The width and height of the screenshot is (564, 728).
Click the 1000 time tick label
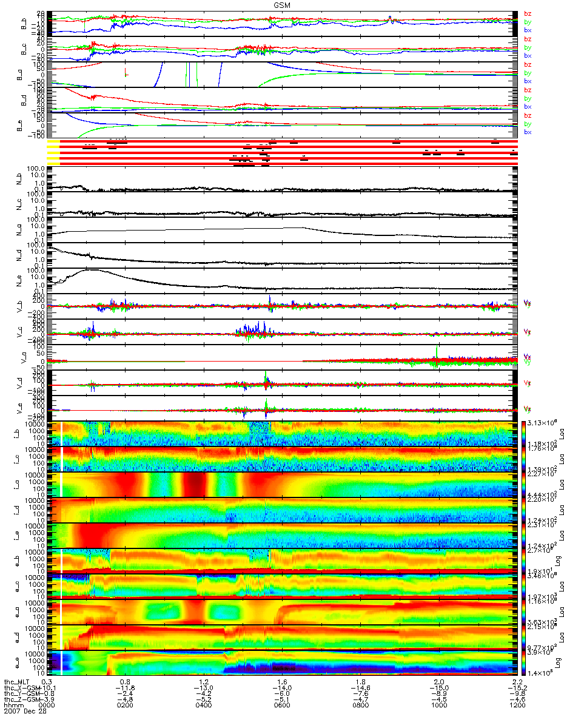[439, 706]
